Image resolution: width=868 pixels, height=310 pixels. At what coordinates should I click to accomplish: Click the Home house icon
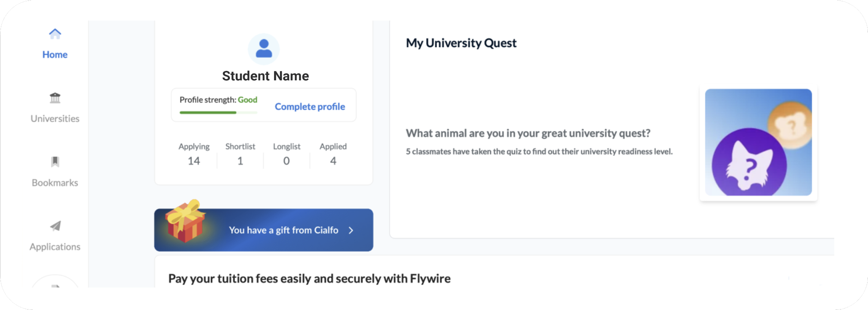point(55,33)
